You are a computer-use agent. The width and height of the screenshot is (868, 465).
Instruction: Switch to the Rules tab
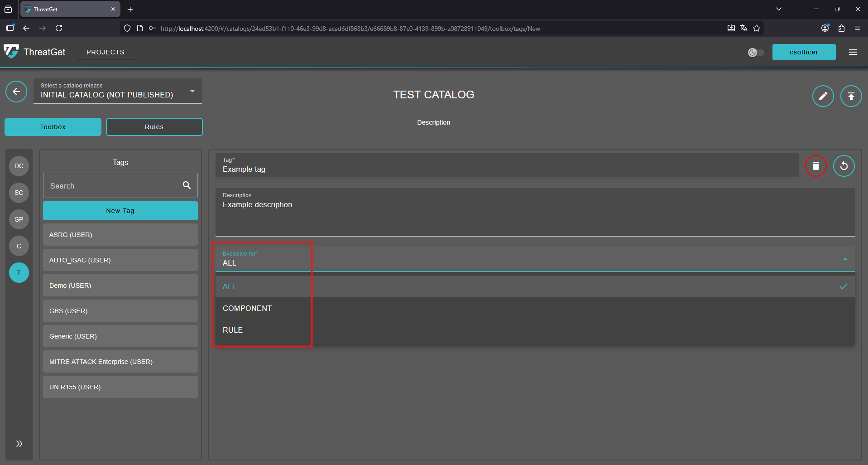[x=154, y=127]
